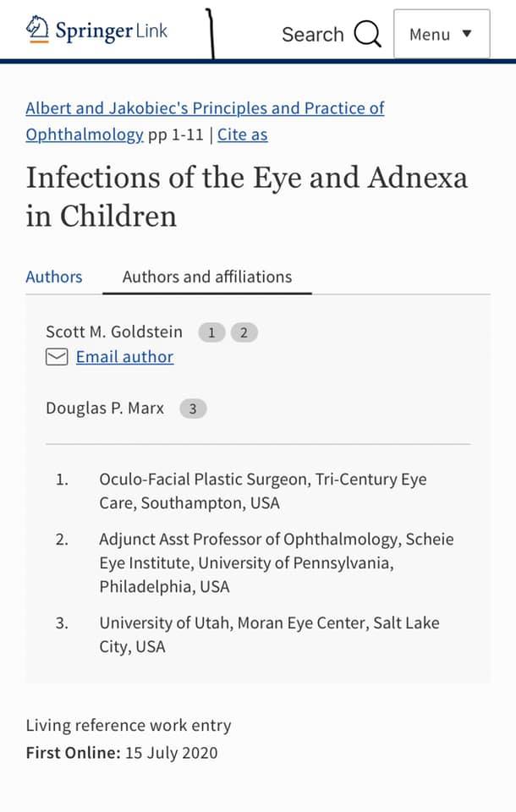This screenshot has width=516, height=812.
Task: Switch to the Authors tab
Action: tap(54, 277)
